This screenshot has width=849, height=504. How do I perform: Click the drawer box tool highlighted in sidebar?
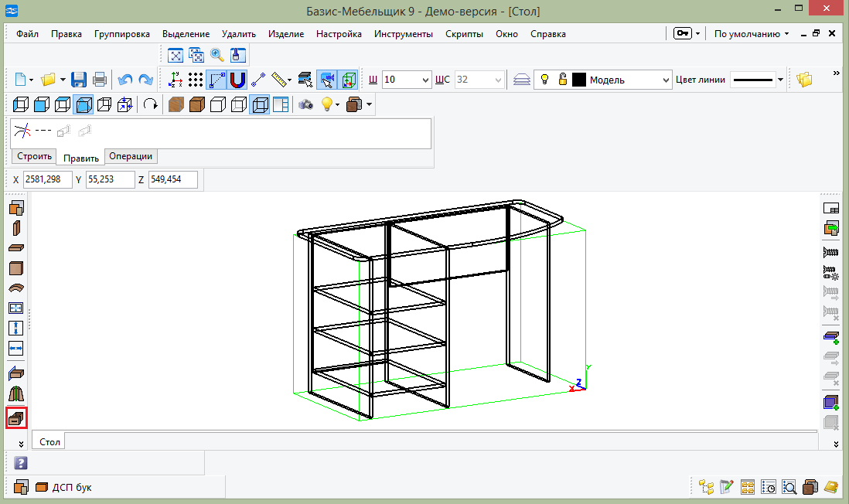[16, 418]
